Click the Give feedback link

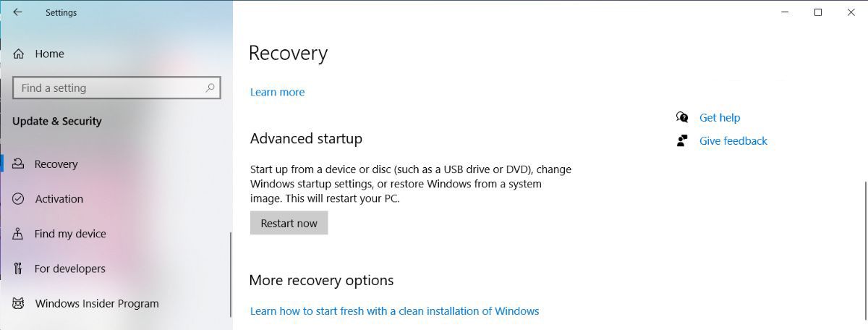pos(733,141)
